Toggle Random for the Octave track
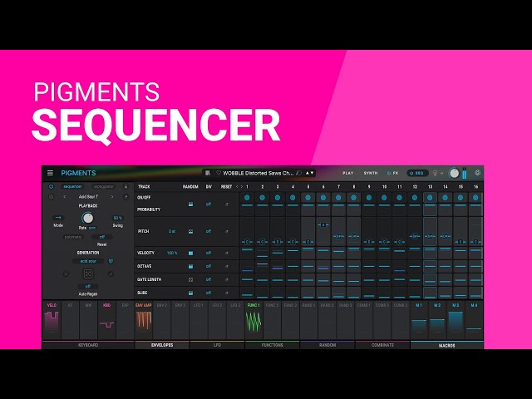Screen dimensions: 532x399 click(x=190, y=266)
